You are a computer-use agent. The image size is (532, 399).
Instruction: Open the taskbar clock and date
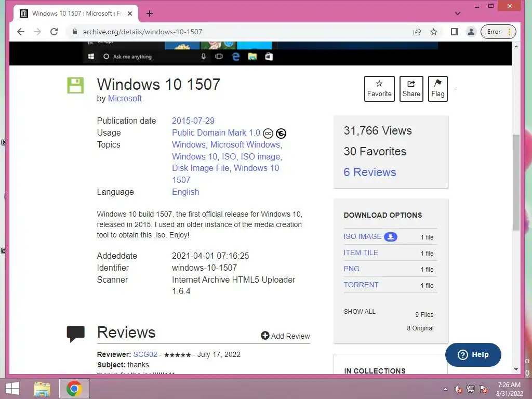tap(509, 389)
